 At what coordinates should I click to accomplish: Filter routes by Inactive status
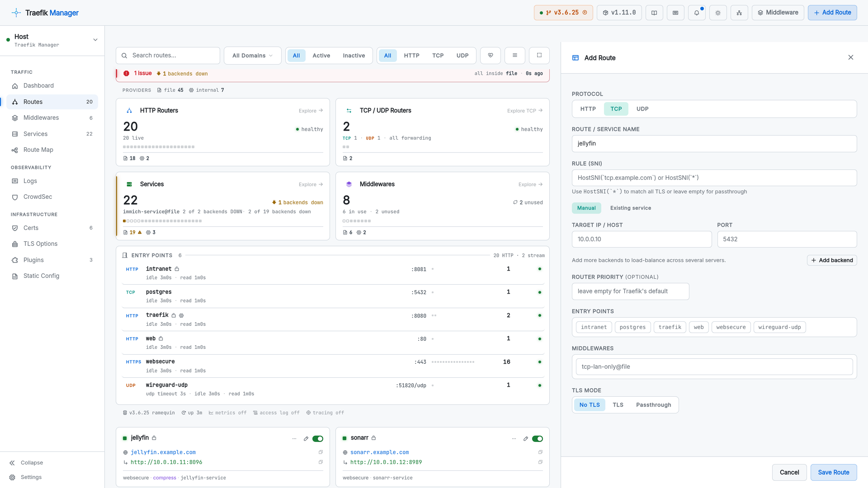coord(354,56)
